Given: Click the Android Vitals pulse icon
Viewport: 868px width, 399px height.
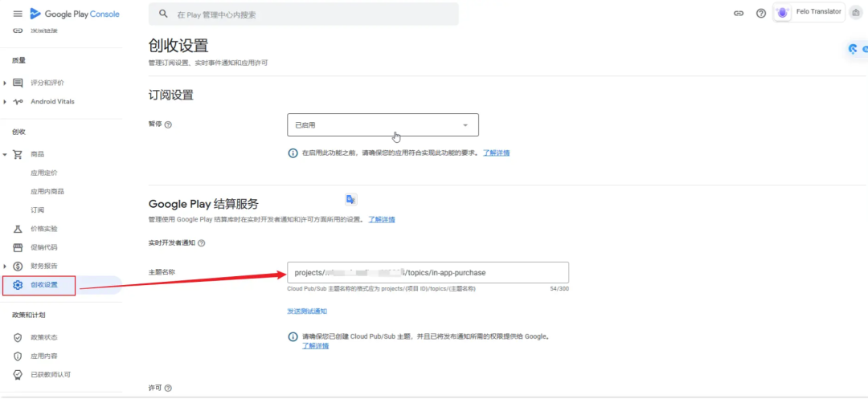Looking at the screenshot, I should tap(18, 102).
